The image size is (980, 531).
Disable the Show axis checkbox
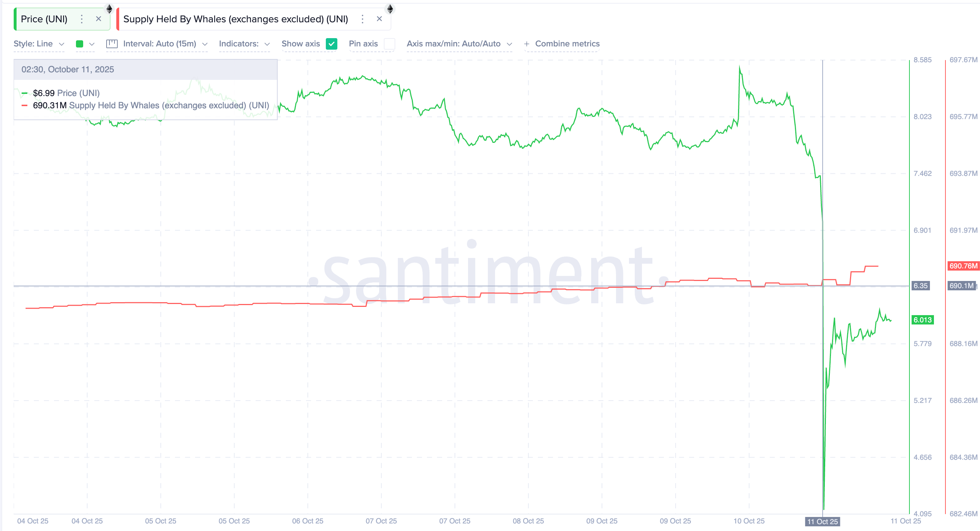331,44
